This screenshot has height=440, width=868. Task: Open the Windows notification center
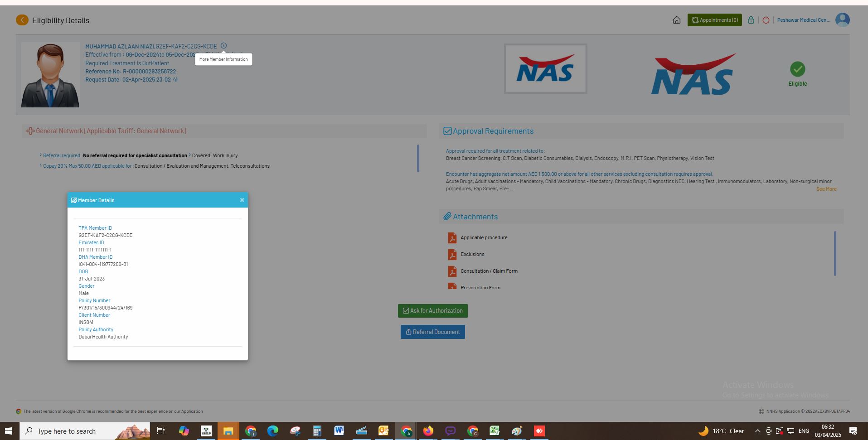pos(853,431)
